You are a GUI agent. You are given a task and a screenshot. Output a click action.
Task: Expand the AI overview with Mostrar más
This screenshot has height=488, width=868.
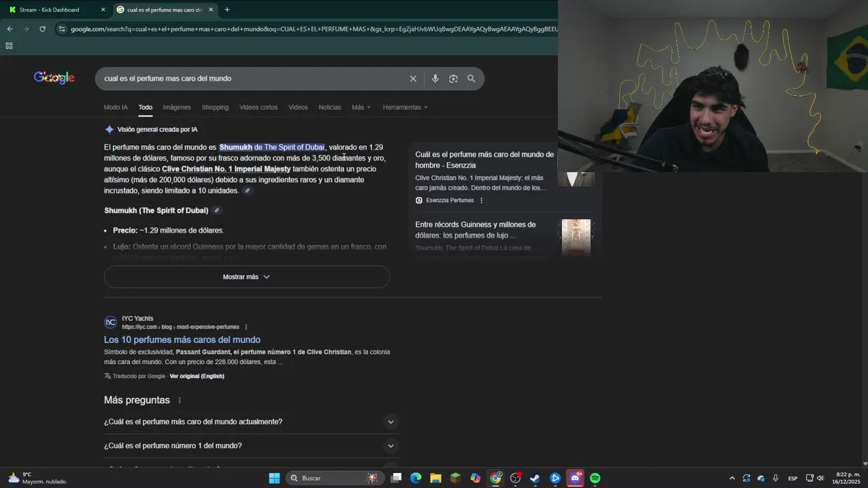(x=247, y=277)
